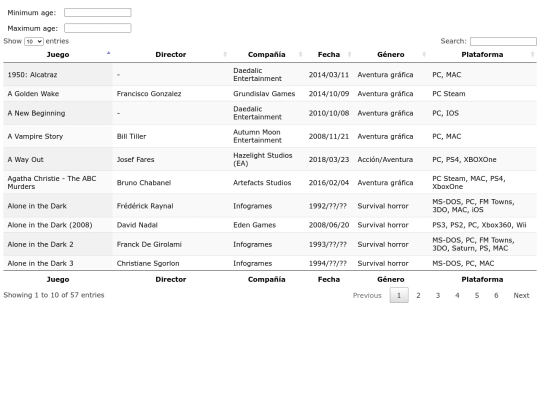Click date 2008/06/20 cell

(329, 225)
